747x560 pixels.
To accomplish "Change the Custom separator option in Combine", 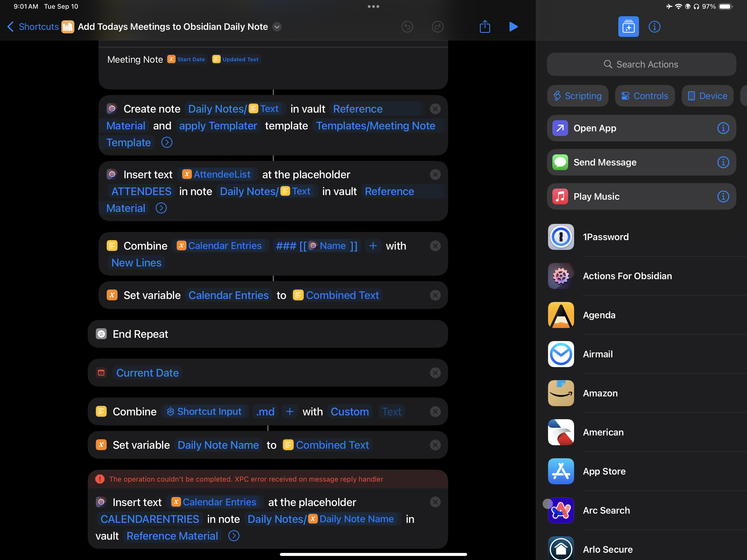I will click(x=350, y=412).
